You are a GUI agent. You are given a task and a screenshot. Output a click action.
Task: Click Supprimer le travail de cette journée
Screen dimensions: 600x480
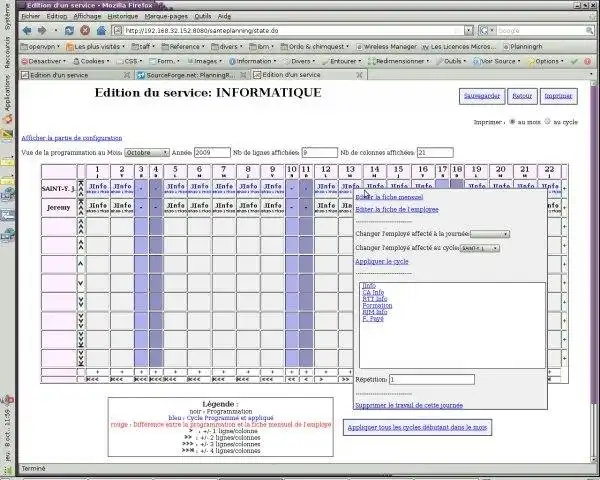409,405
